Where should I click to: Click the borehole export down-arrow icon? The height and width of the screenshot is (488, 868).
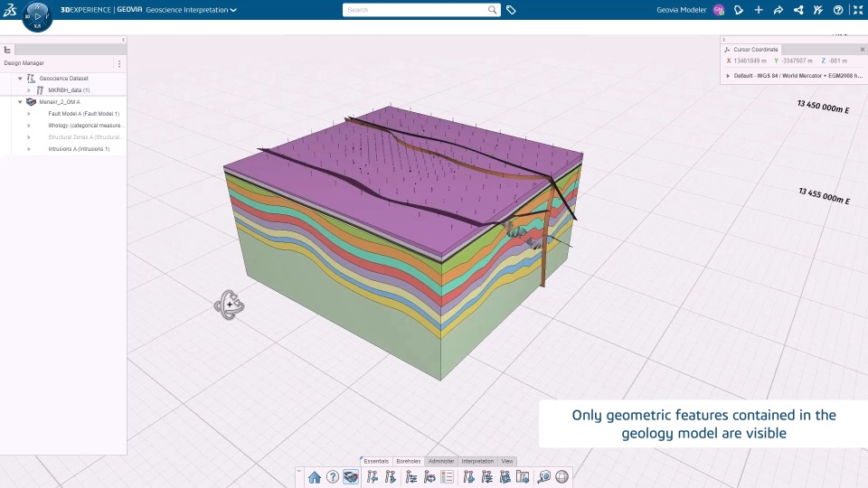(391, 477)
